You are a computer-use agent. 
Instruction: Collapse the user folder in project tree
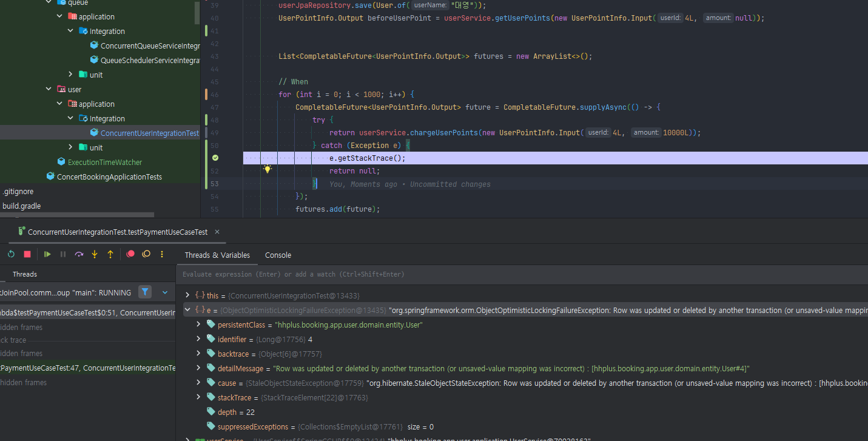tap(49, 89)
